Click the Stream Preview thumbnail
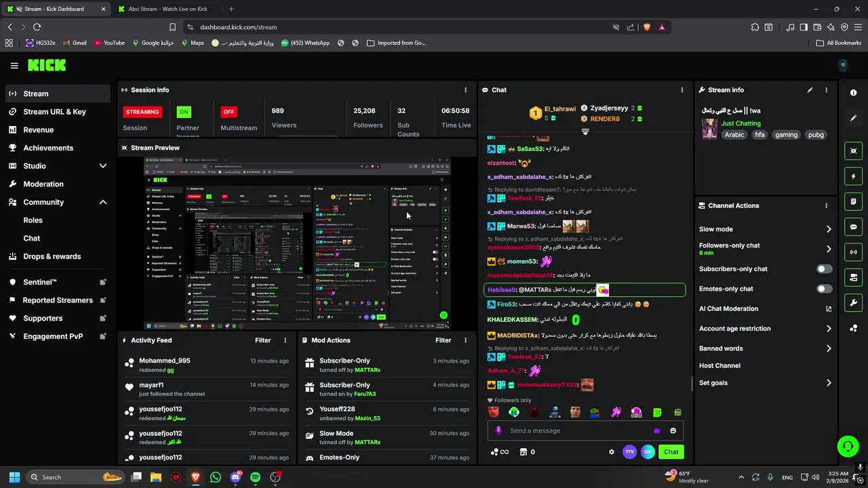Screen dimensions: 868x488 point(298,243)
